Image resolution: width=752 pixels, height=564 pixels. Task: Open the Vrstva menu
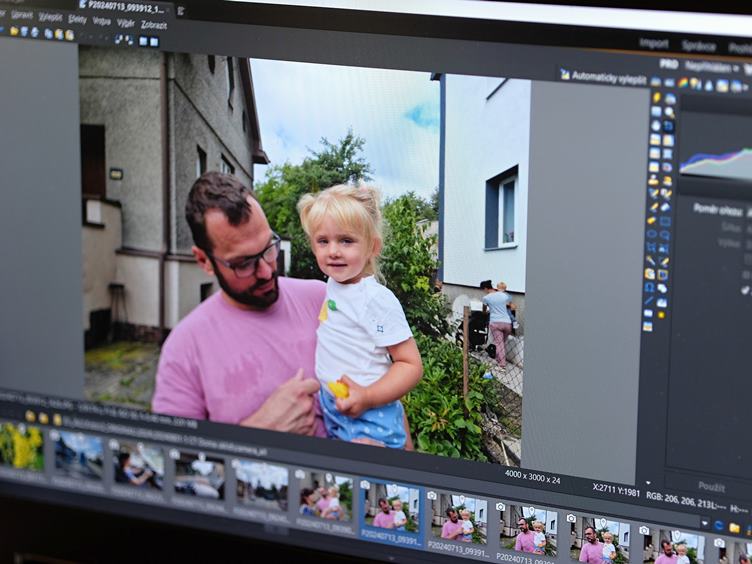pos(101,21)
